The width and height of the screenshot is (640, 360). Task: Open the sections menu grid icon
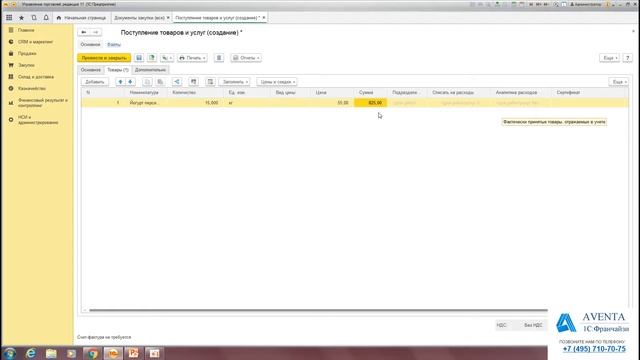(x=9, y=18)
